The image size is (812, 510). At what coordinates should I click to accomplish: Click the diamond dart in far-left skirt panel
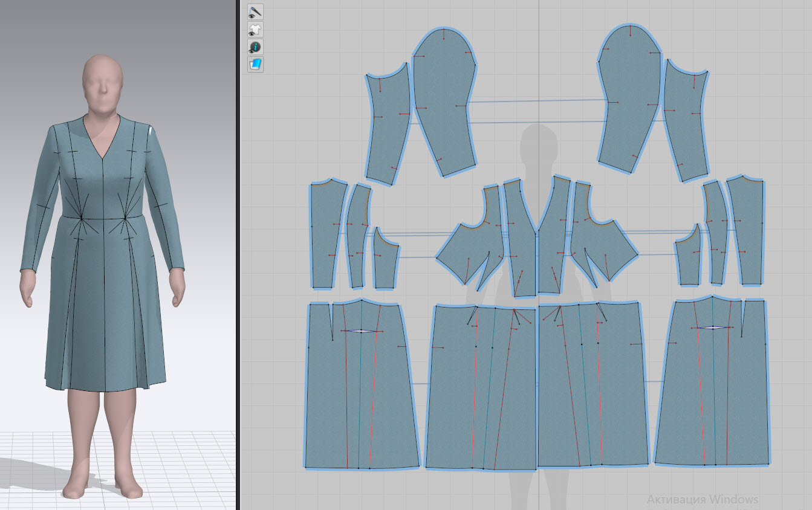tap(362, 331)
